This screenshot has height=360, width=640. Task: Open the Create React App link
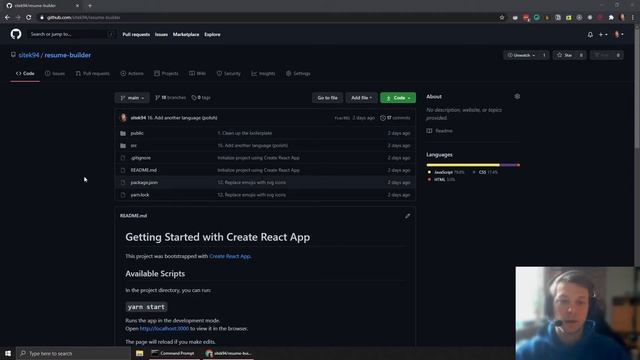[230, 256]
